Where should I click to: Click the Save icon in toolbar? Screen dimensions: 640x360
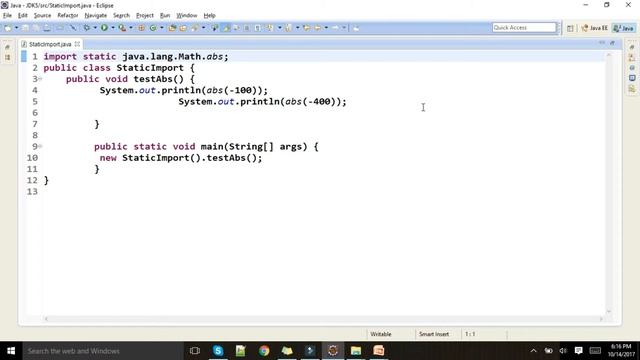25,28
